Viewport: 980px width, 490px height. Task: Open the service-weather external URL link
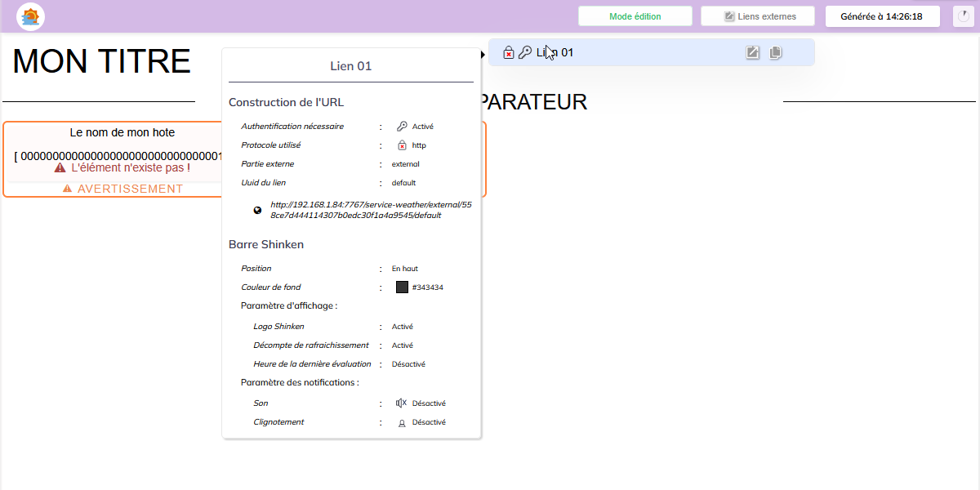coord(370,210)
